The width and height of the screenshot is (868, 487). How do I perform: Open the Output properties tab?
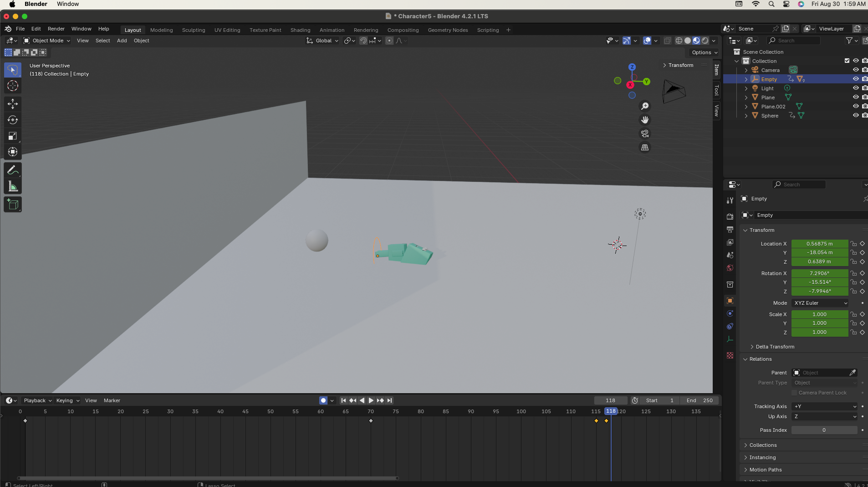(730, 230)
